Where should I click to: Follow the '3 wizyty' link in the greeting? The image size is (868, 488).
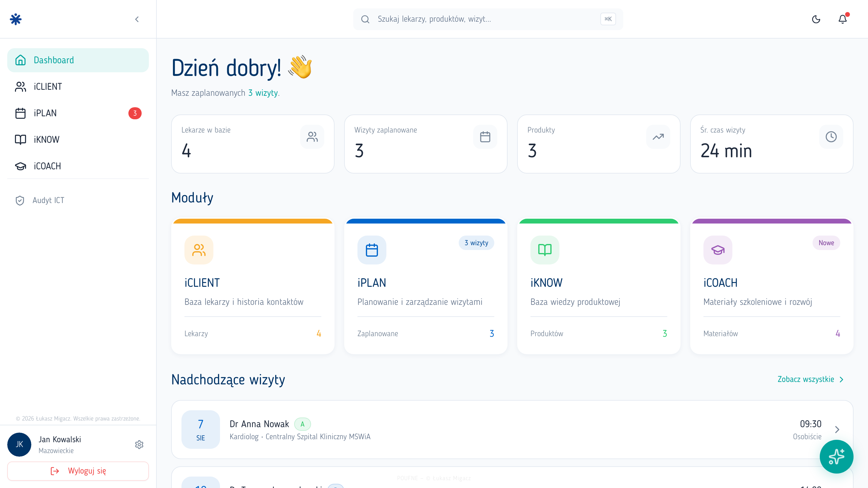tap(263, 93)
